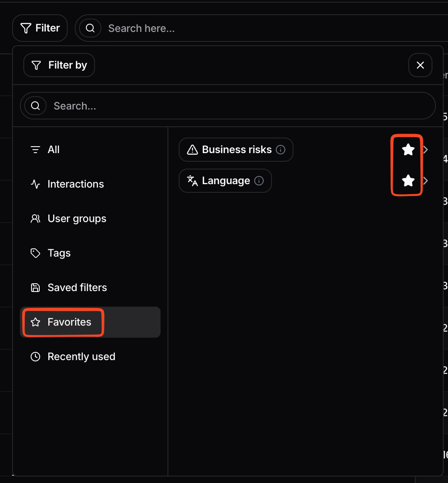The image size is (448, 483).
Task: Select the Interactions category
Action: [x=90, y=184]
